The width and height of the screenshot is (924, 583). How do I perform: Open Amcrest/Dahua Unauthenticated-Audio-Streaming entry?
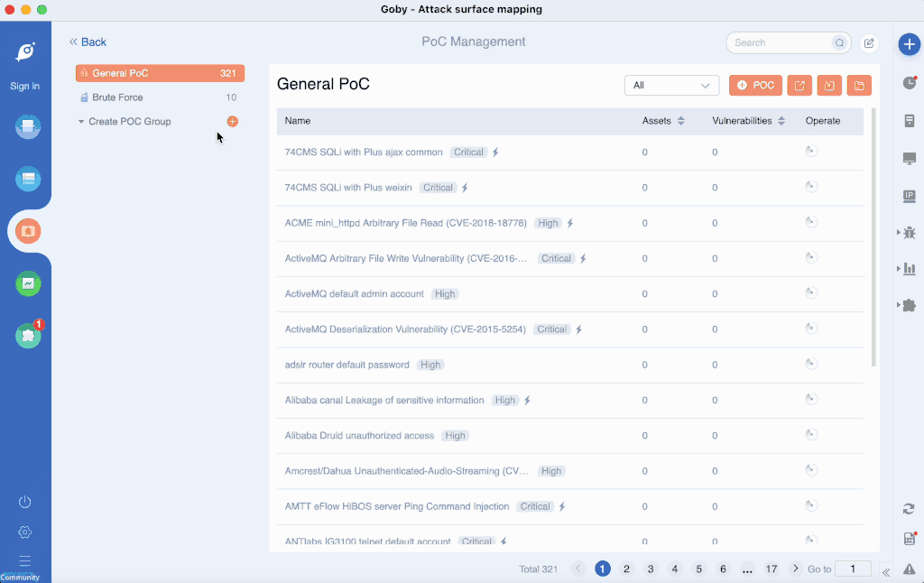coord(406,471)
